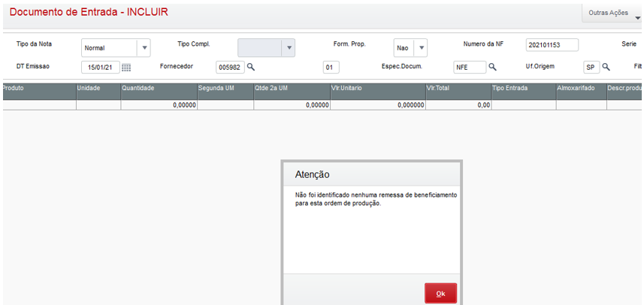The height and width of the screenshot is (305, 644).
Task: Click the Quantidade column header
Action: tap(159, 92)
